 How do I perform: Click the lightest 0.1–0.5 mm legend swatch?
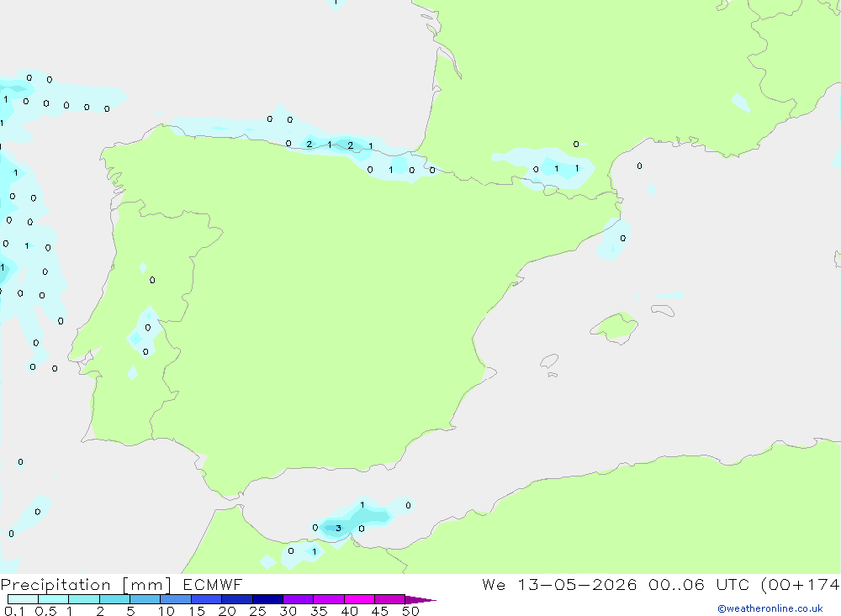point(23,599)
